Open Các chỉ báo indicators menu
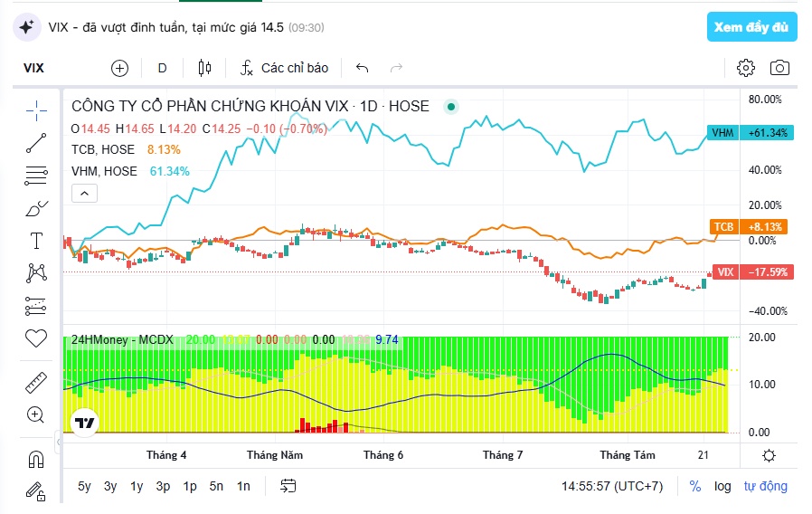This screenshot has height=514, width=812. (x=284, y=68)
